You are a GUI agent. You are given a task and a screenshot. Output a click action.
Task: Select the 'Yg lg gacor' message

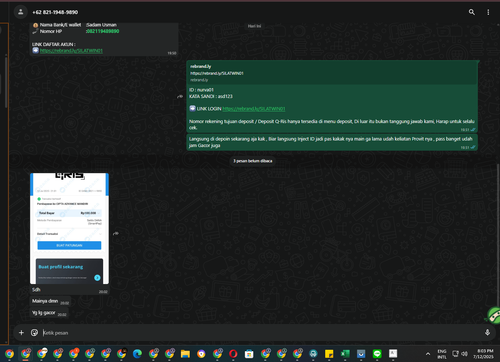(x=44, y=313)
